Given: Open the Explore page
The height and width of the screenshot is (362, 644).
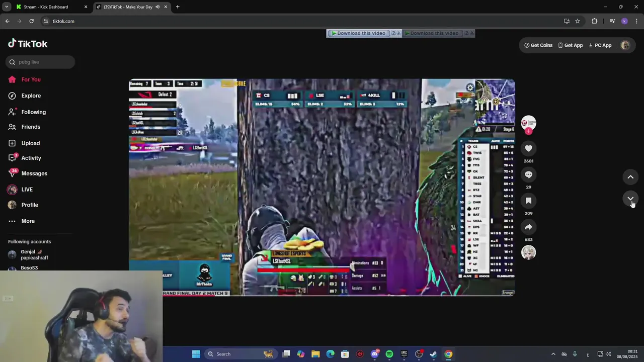Looking at the screenshot, I should [31, 96].
